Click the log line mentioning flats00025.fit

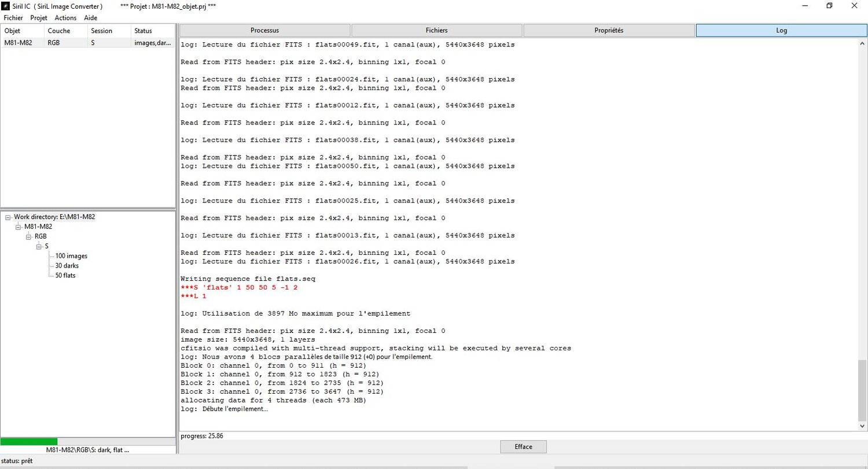coord(347,201)
